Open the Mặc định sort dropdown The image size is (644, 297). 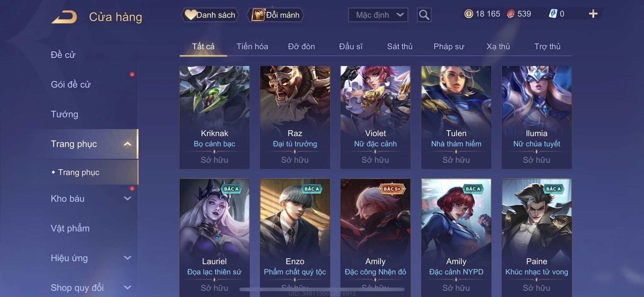378,15
